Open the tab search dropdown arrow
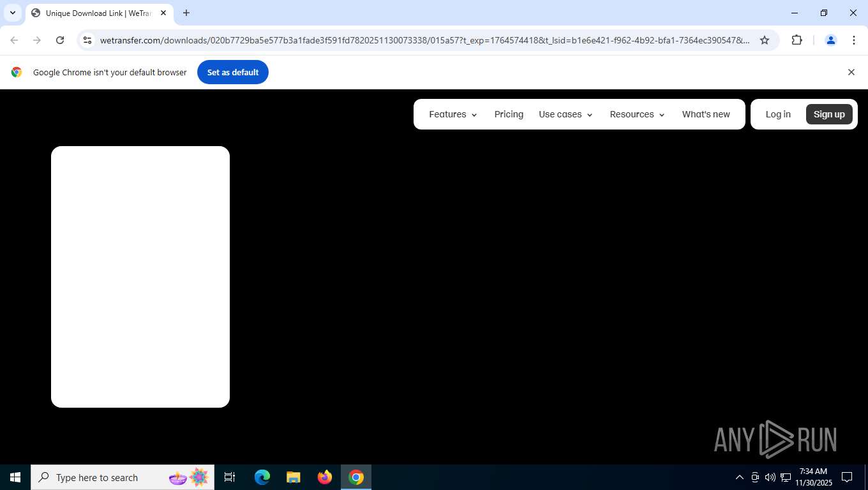Screen dimensions: 868x490 pos(12,13)
